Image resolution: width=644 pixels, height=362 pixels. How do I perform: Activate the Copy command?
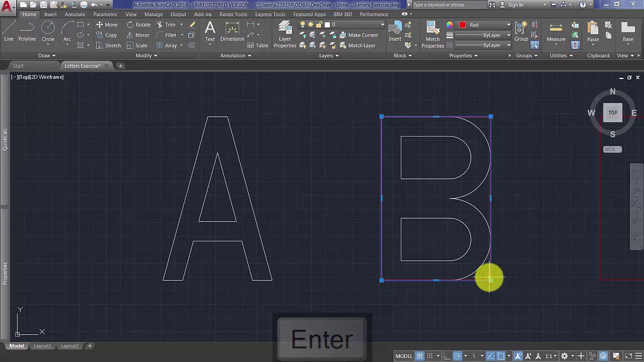[x=107, y=35]
